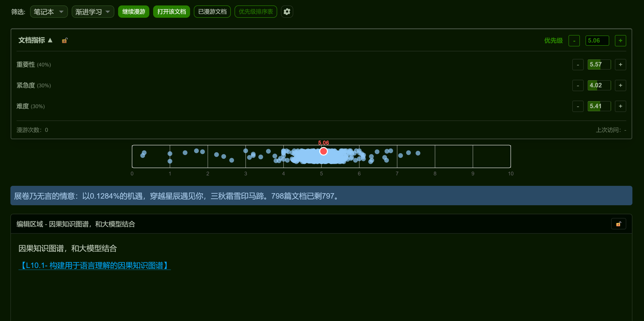Click the 继续漫游 button

133,12
